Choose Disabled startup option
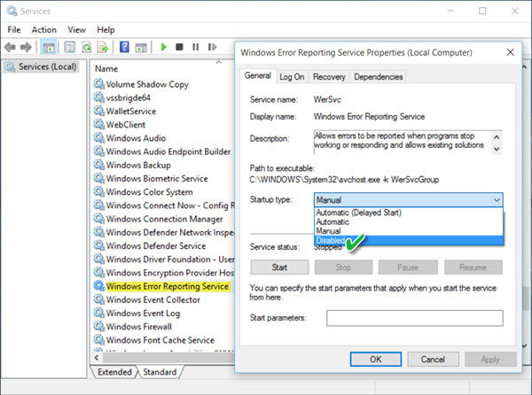 [x=409, y=240]
